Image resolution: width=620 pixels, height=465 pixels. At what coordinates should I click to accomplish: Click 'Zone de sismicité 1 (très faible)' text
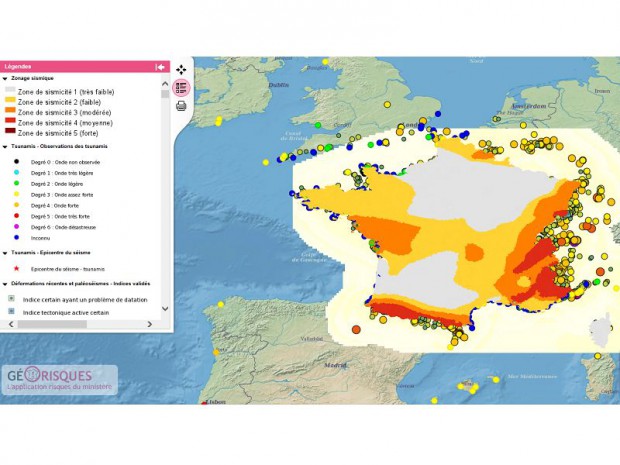coord(66,92)
